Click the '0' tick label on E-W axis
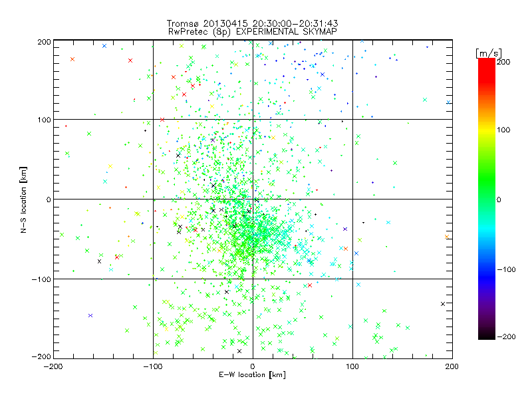532x399 pixels. tap(253, 366)
